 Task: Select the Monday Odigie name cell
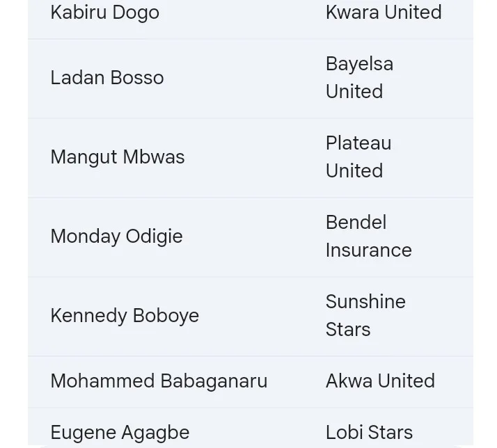tap(116, 237)
